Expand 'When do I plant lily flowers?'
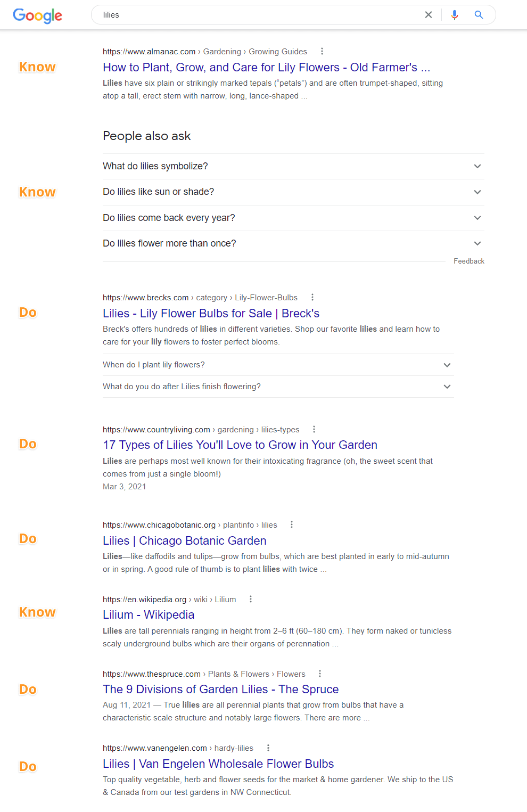The image size is (527, 812). 278,365
